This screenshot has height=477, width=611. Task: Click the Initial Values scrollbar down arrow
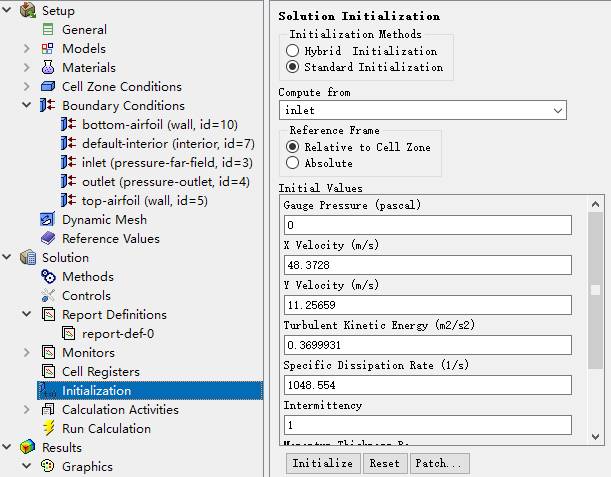coord(595,437)
